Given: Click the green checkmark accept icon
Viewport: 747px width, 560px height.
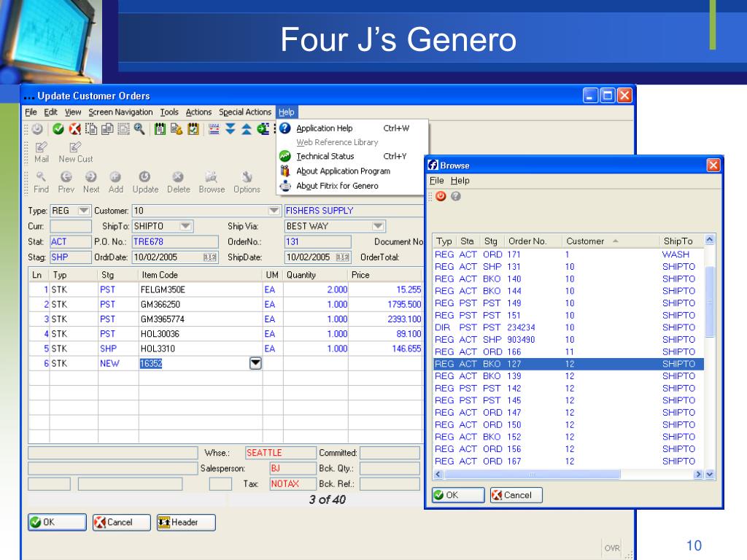Looking at the screenshot, I should click(x=58, y=129).
